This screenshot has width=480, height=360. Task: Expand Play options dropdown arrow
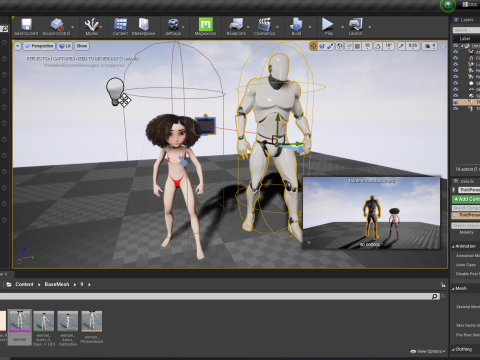342,27
